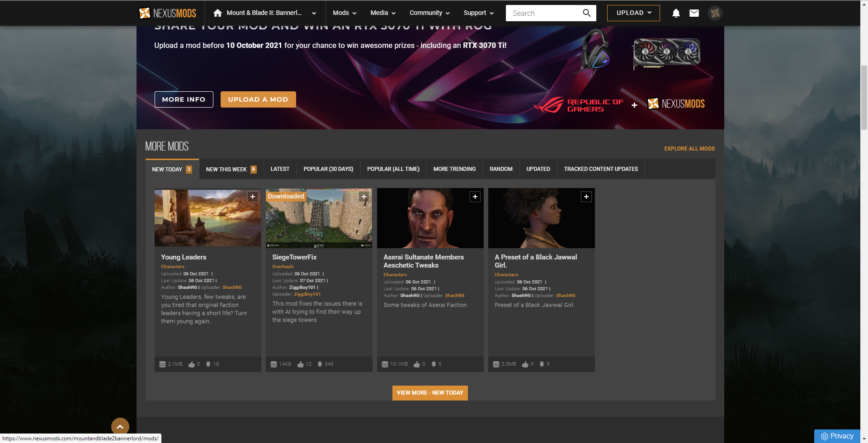Screen dimensions: 868x443
Task: Click the downloads icon on SiegeTowerFix
Action: 320,364
